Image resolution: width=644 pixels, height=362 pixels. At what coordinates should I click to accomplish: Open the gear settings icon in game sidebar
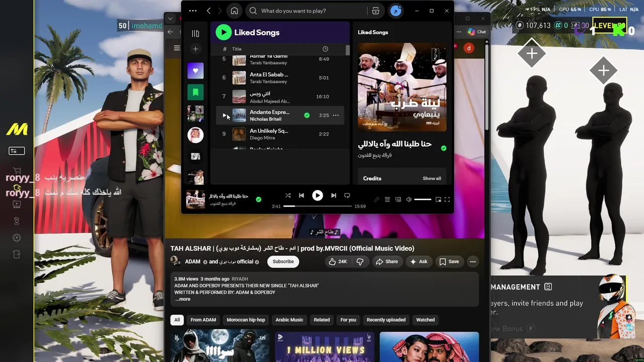tap(17, 238)
